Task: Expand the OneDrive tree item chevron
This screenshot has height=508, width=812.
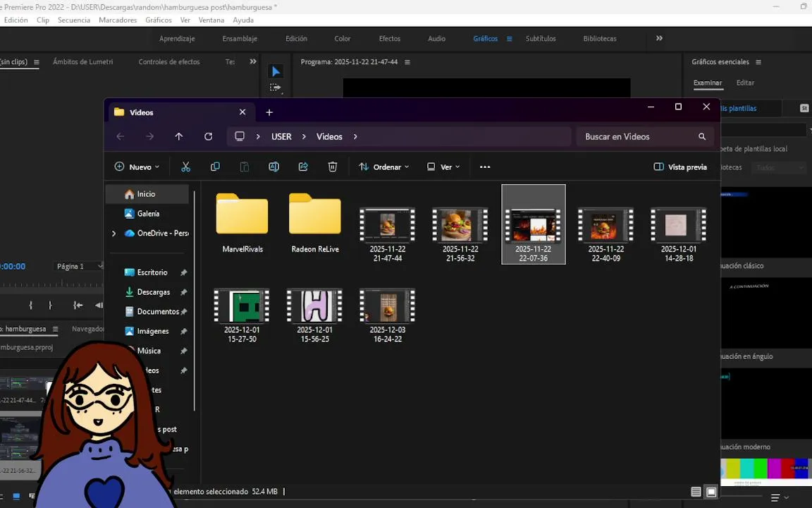Action: click(x=114, y=234)
